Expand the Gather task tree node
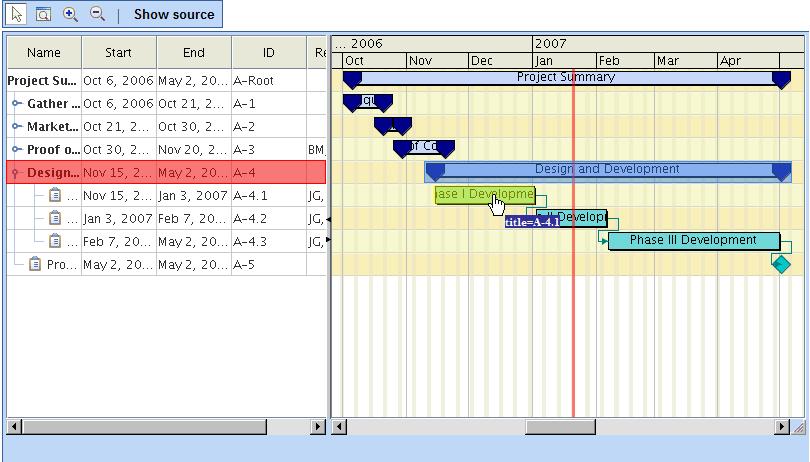 pyautogui.click(x=17, y=104)
